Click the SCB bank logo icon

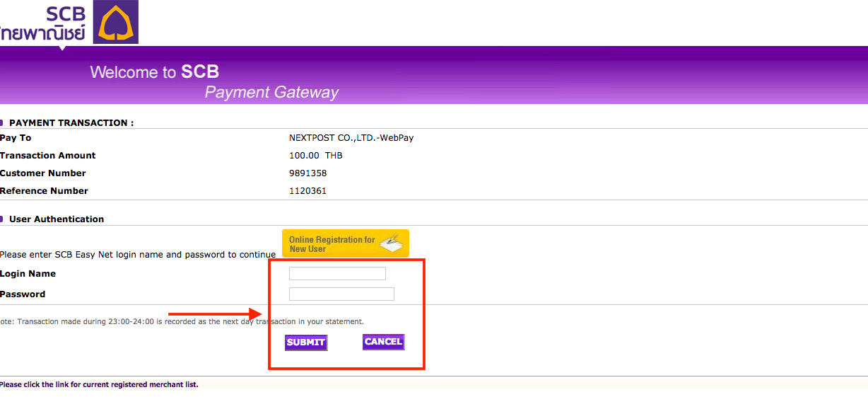tap(115, 23)
